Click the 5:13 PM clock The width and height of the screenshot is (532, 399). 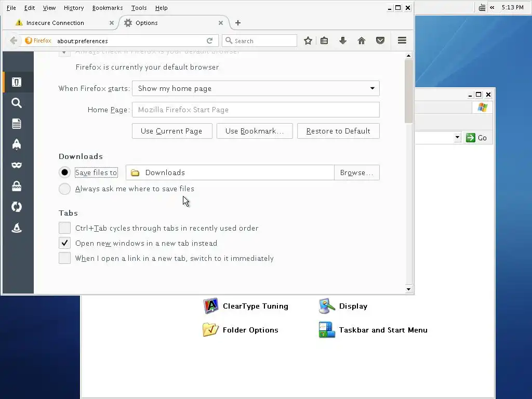[512, 7]
